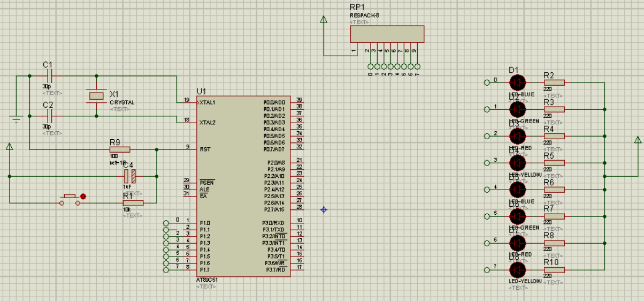
Task: Select power terminal right of LED resistors
Action: [x=638, y=140]
